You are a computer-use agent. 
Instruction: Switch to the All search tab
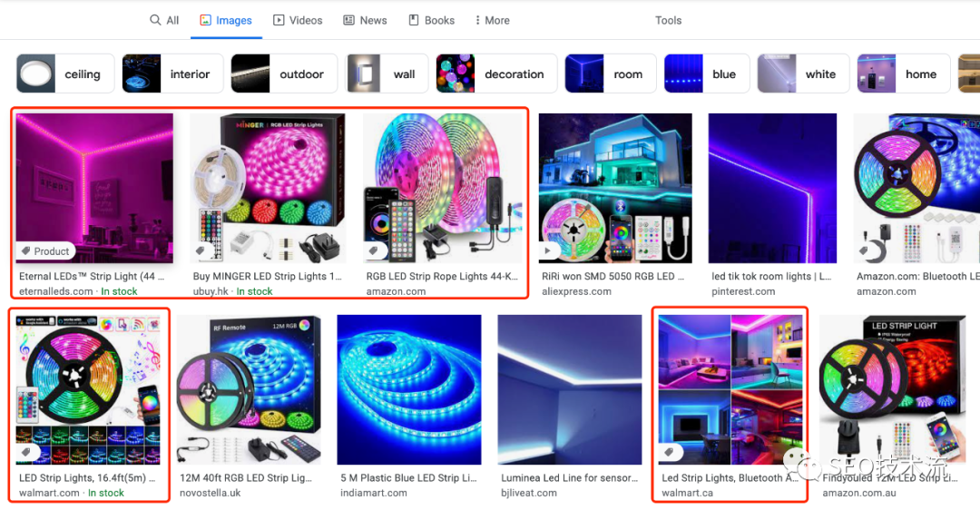(x=164, y=20)
